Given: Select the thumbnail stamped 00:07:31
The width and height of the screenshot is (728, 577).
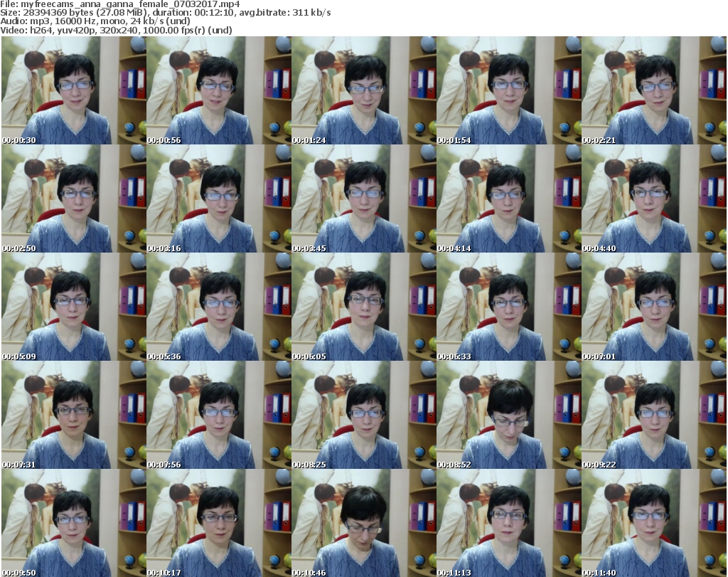Looking at the screenshot, I should click(x=74, y=415).
